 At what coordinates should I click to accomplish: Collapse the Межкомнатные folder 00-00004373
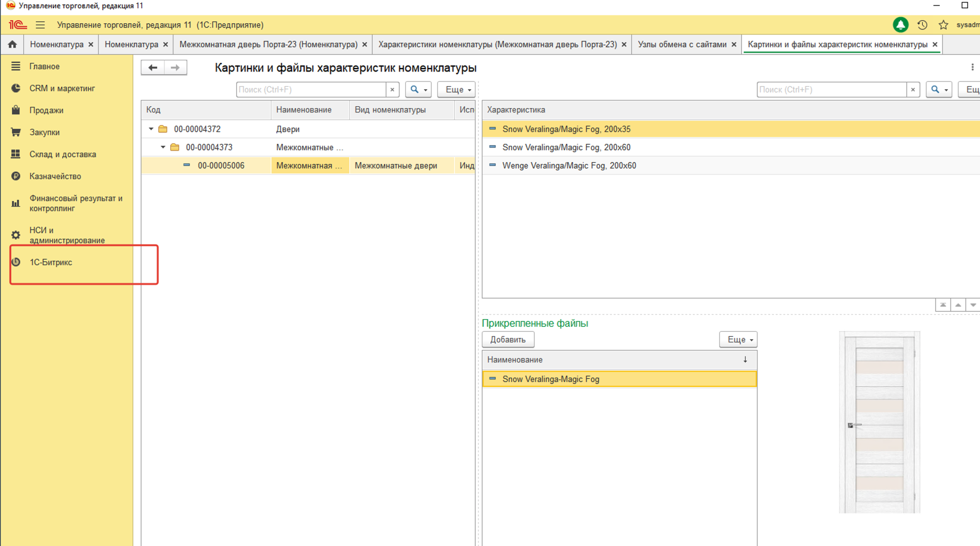click(x=163, y=148)
